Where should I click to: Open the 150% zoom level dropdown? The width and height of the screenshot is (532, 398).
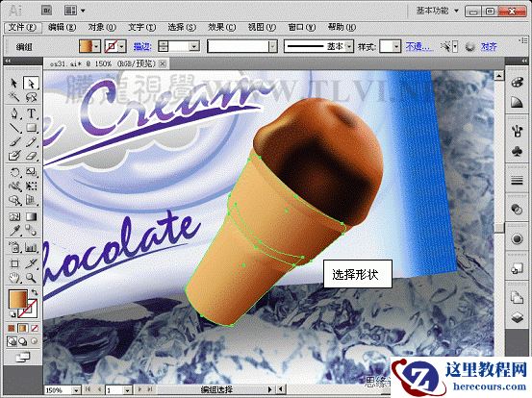76,390
